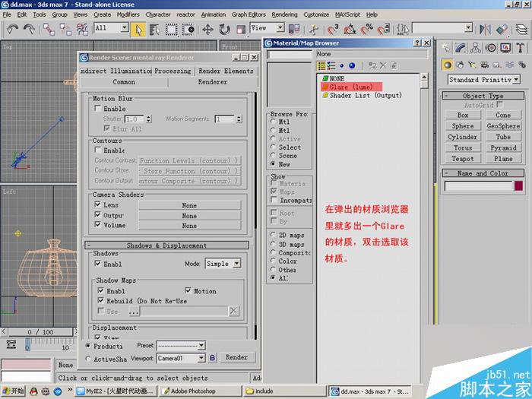The image size is (532, 399).
Task: Open the Motion command panel tab
Action: coord(491,48)
